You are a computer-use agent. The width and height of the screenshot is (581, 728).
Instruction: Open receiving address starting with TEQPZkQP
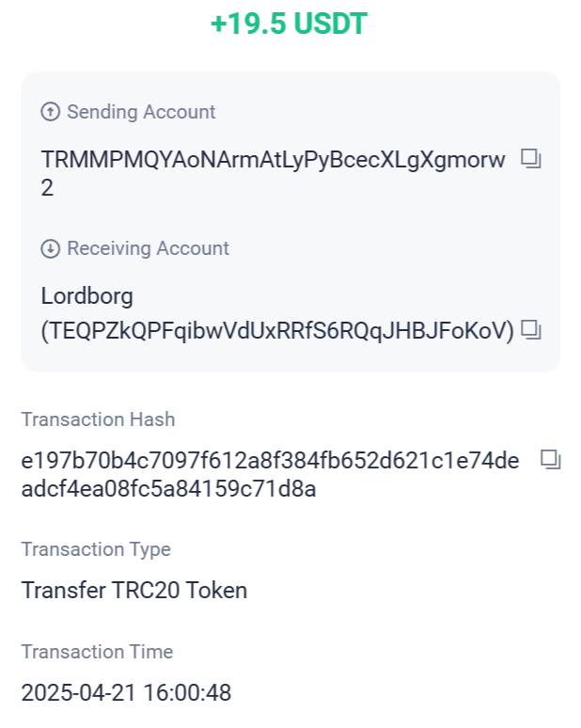point(277,330)
